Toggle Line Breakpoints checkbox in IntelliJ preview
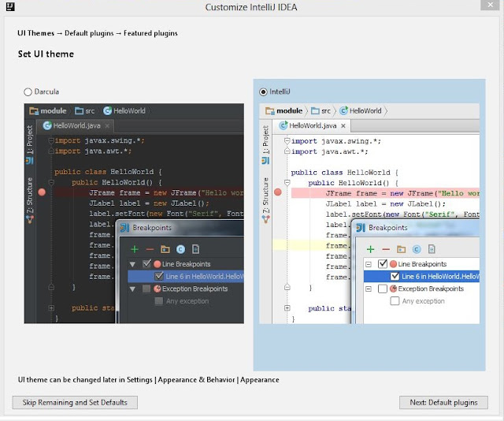This screenshot has height=421, width=504. [x=383, y=264]
